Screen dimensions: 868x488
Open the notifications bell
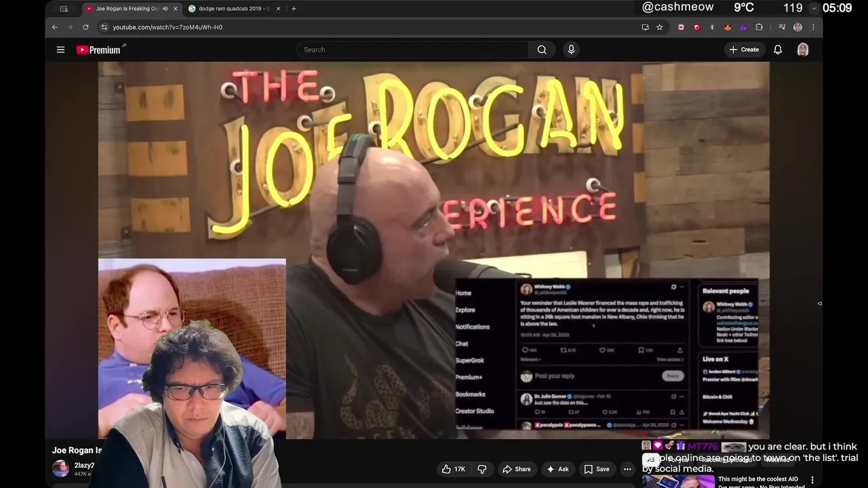778,49
